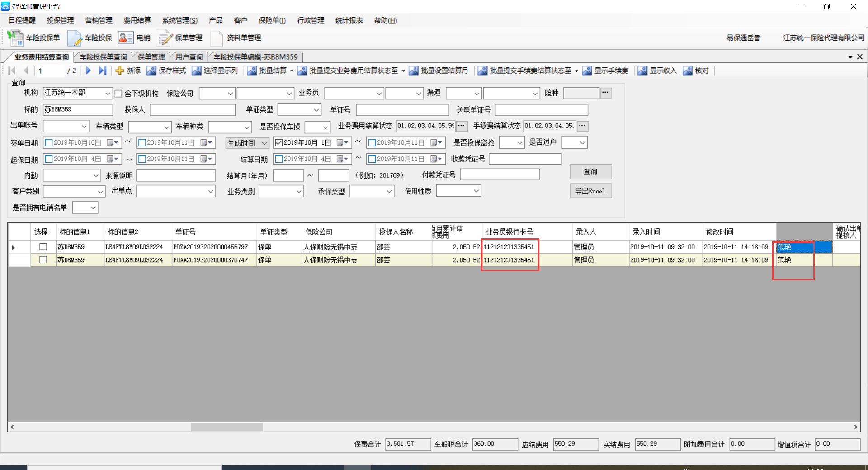
Task: Select the first row checkbox PDZA policy
Action: (x=43, y=247)
